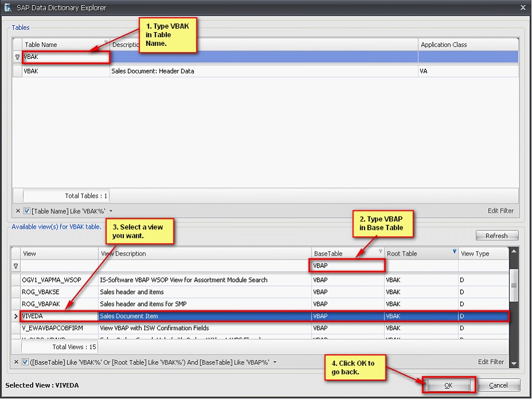532x399 pixels.
Task: Uncheck the [Table Name] Like 'VBAK%' filter checkbox
Action: coord(27,211)
